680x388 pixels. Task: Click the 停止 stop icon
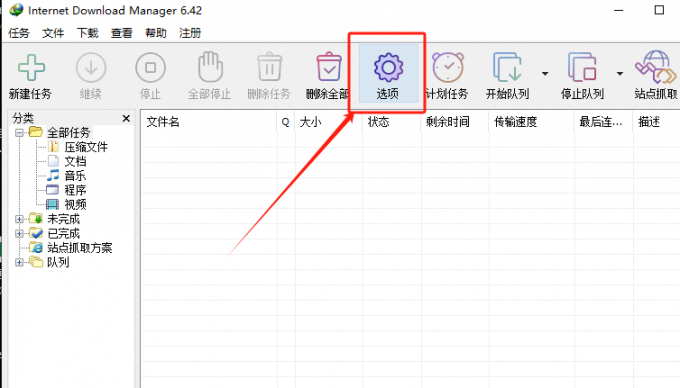[x=150, y=68]
